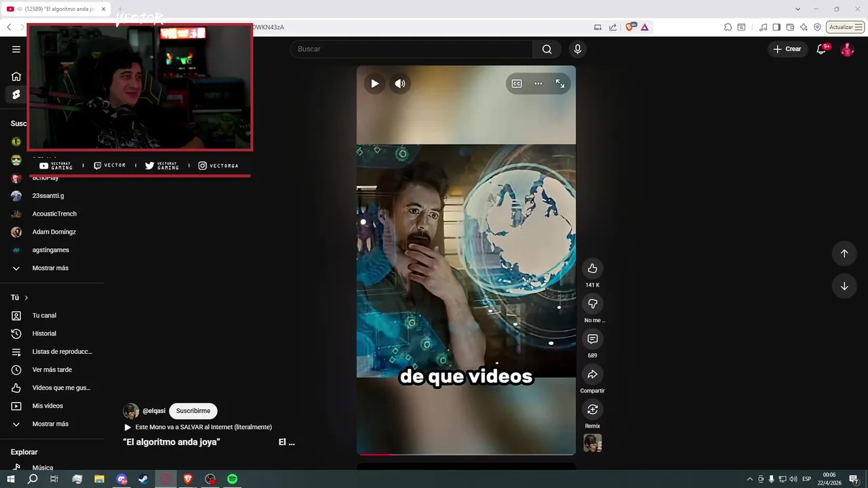Image resolution: width=868 pixels, height=488 pixels.
Task: Focus the Buscar search field
Action: click(x=412, y=49)
